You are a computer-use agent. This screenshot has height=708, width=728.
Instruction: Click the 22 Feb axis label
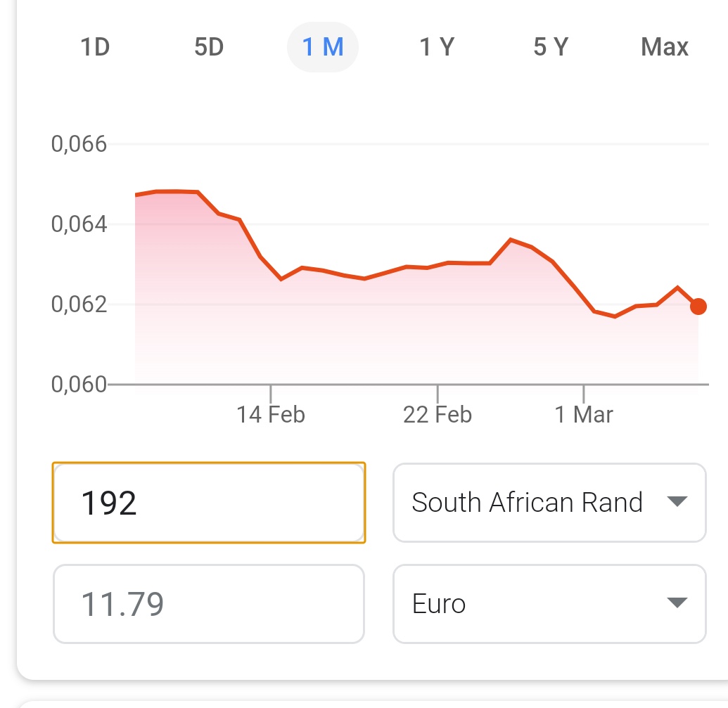click(438, 414)
